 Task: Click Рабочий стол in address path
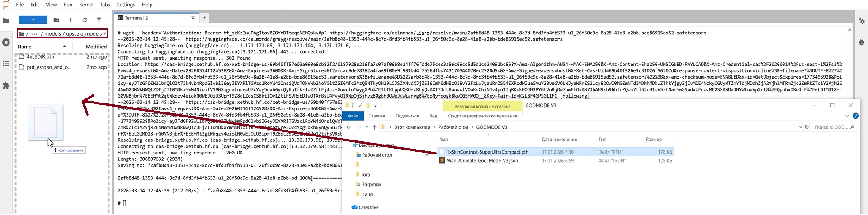pos(453,127)
